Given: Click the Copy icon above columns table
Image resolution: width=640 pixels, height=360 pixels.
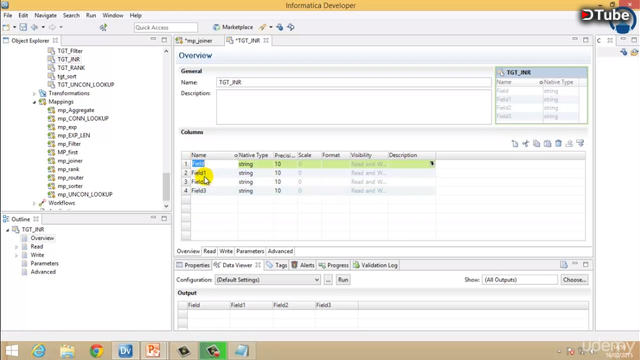Looking at the screenshot, I should 536,144.
